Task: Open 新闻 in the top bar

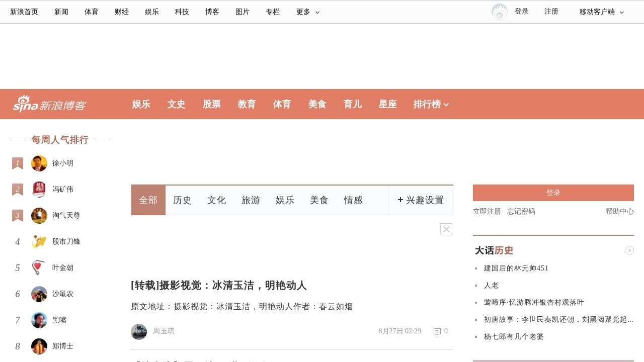Action: pos(61,12)
